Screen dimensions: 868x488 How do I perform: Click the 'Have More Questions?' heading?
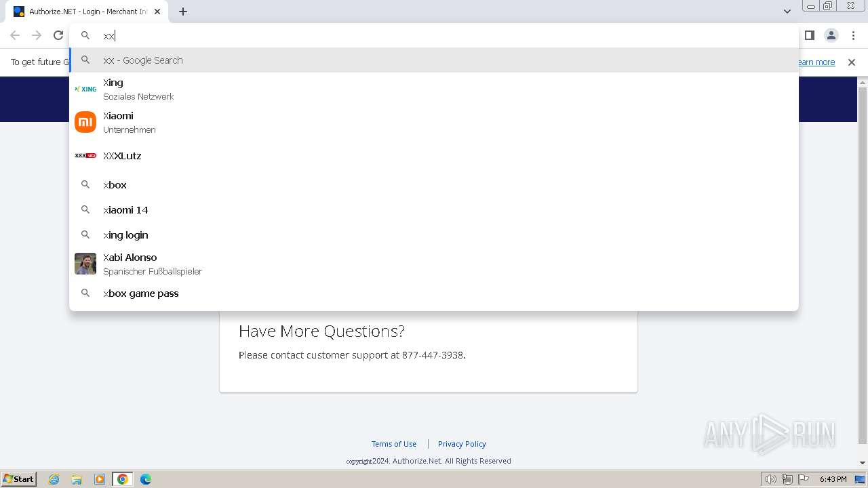[x=321, y=331]
